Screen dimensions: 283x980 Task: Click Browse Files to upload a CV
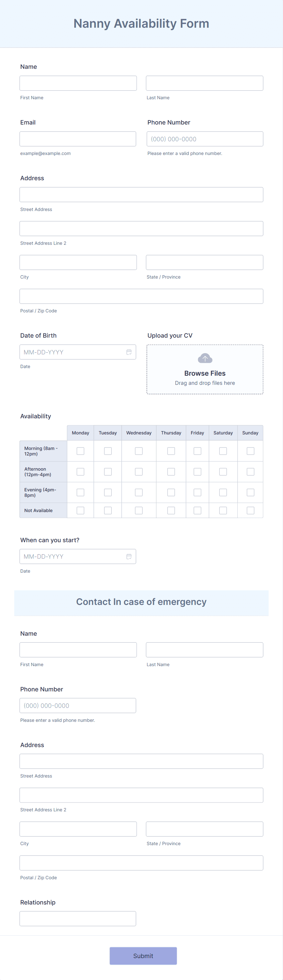tap(204, 373)
